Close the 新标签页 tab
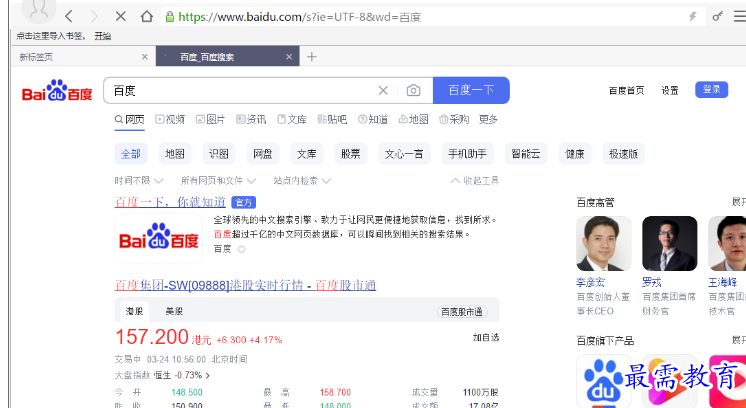Image resolution: width=746 pixels, height=408 pixels. click(145, 57)
